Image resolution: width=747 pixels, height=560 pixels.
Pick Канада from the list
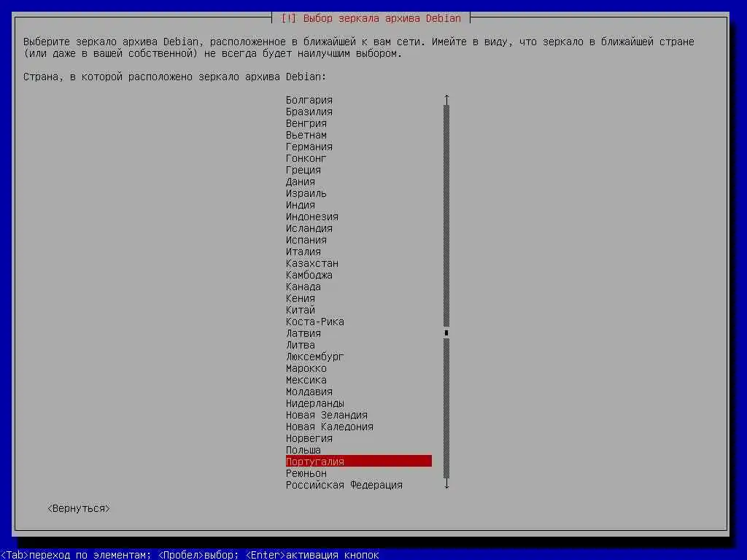pos(303,287)
